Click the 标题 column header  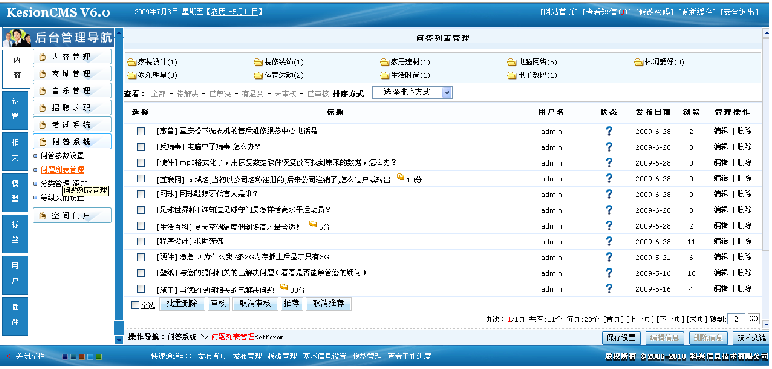[335, 112]
